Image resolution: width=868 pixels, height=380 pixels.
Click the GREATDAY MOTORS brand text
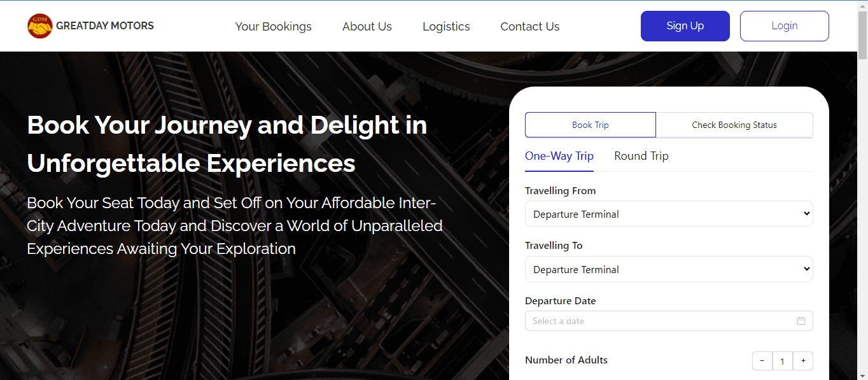coord(105,26)
